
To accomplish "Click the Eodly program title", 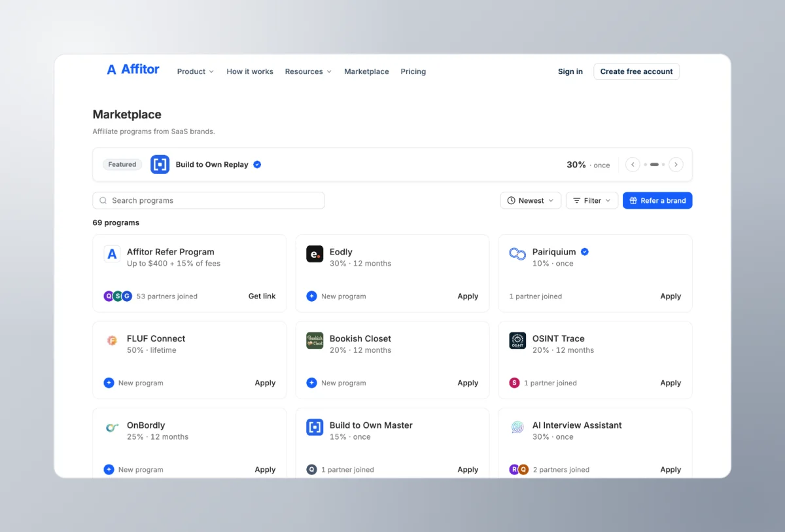I will tap(341, 252).
